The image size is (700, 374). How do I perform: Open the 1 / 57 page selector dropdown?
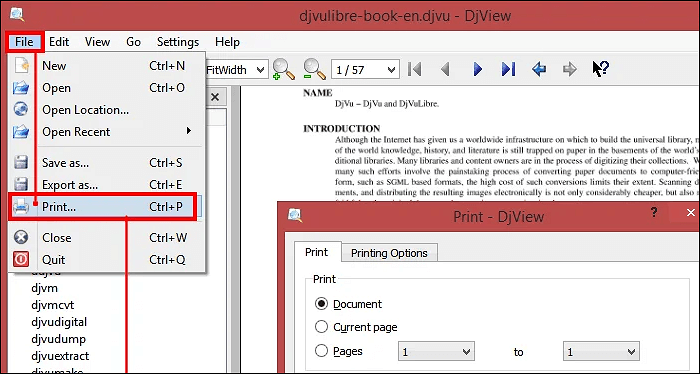click(365, 70)
